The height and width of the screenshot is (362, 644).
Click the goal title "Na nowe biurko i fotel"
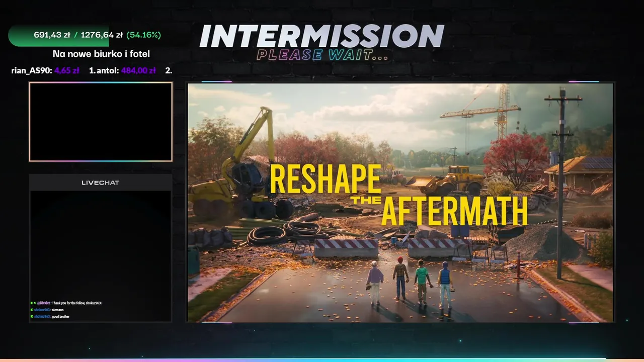pyautogui.click(x=101, y=54)
